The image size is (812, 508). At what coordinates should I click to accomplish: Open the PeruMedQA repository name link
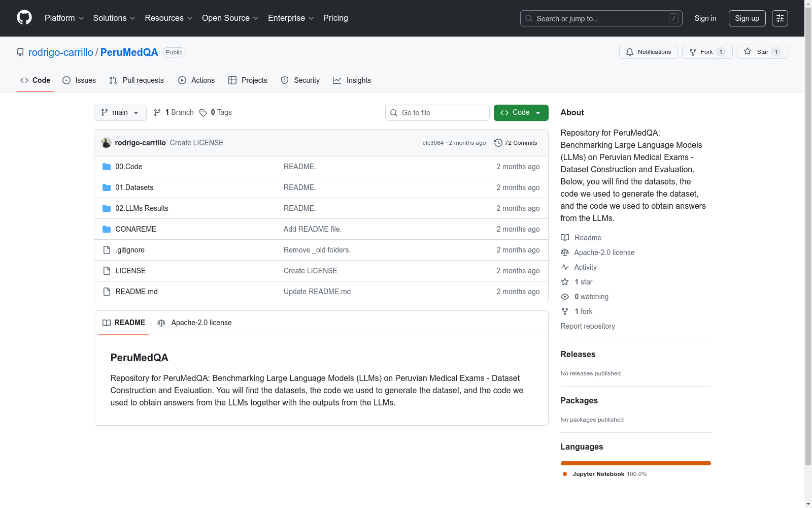[129, 52]
